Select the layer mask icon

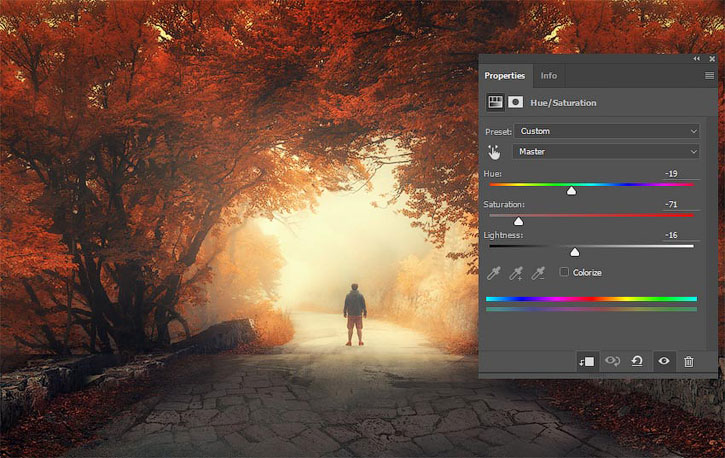(x=515, y=102)
